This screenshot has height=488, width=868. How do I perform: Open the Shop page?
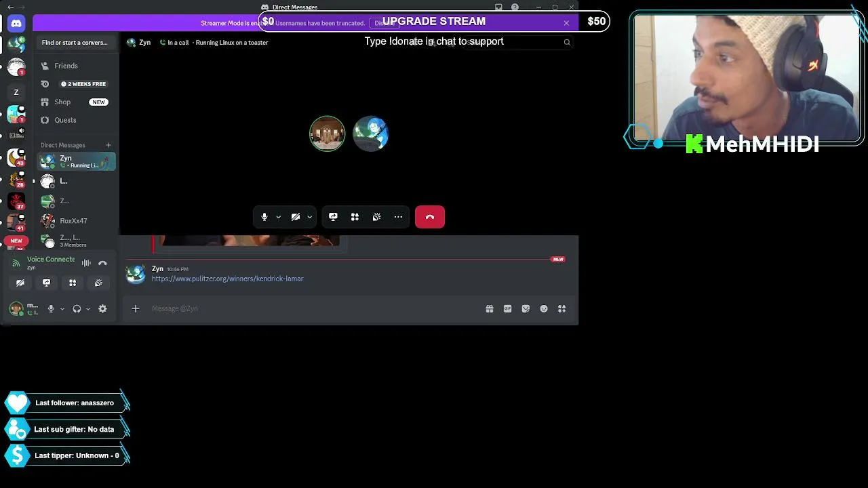pos(76,102)
